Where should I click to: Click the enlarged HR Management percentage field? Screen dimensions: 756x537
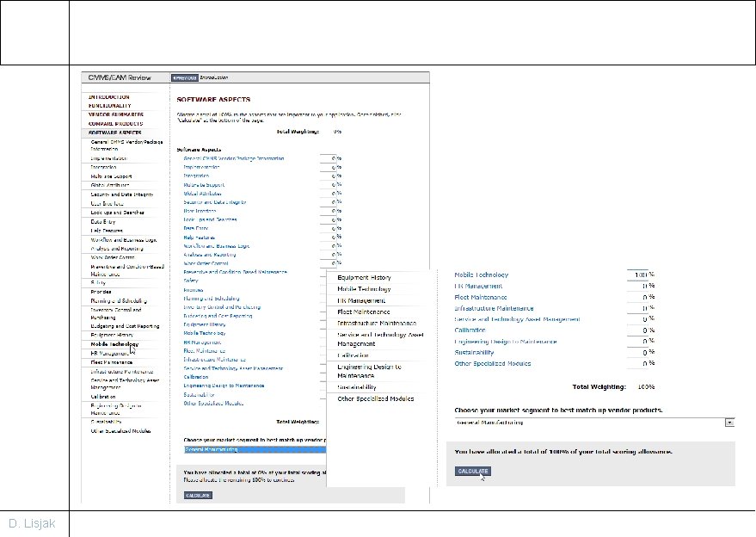click(637, 286)
